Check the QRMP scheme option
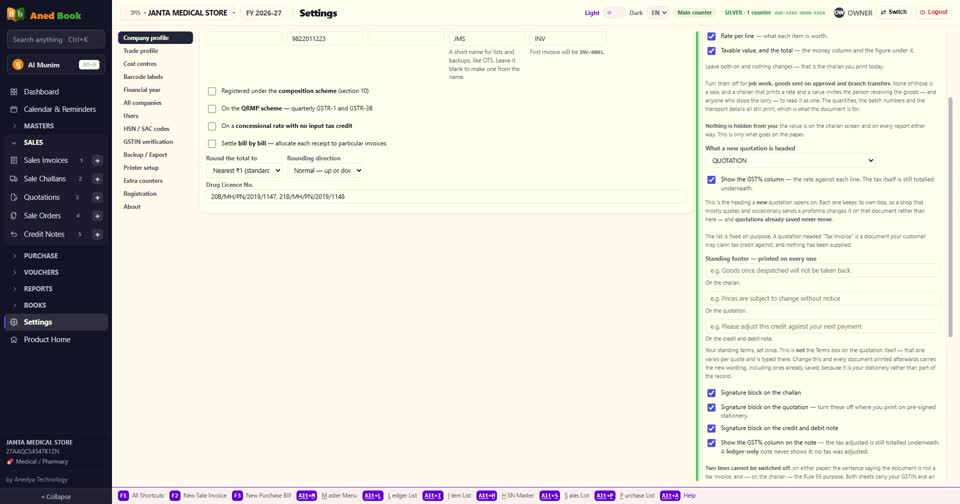Screen dimensions: 960x504 coord(212,108)
